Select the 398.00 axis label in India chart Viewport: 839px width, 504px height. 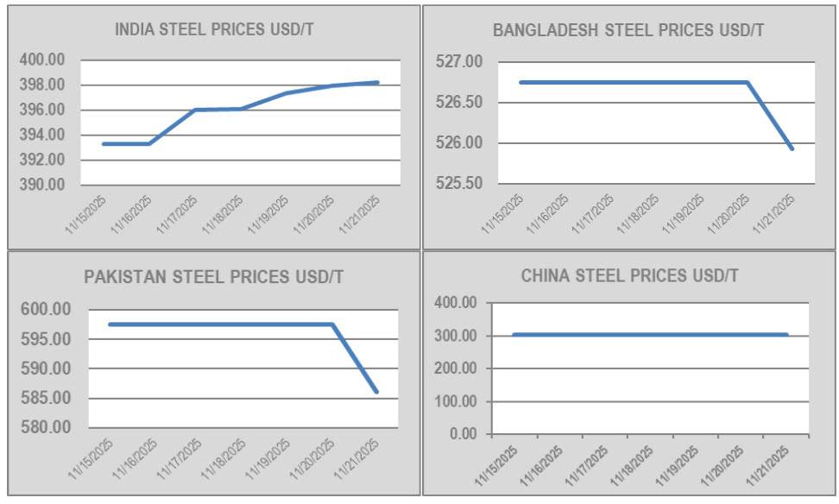(x=41, y=85)
